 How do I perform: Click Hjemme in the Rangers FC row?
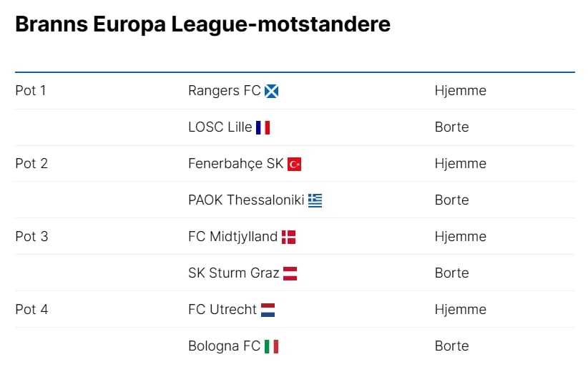[460, 91]
